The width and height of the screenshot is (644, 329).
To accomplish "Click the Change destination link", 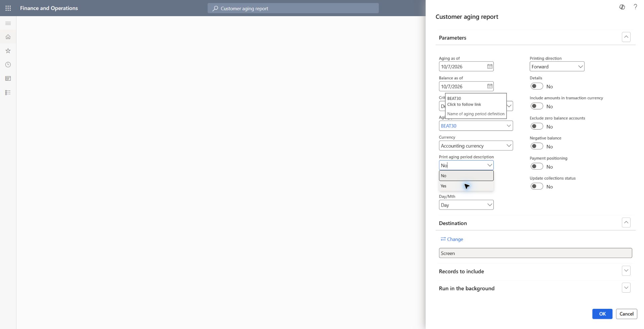I will click(452, 239).
